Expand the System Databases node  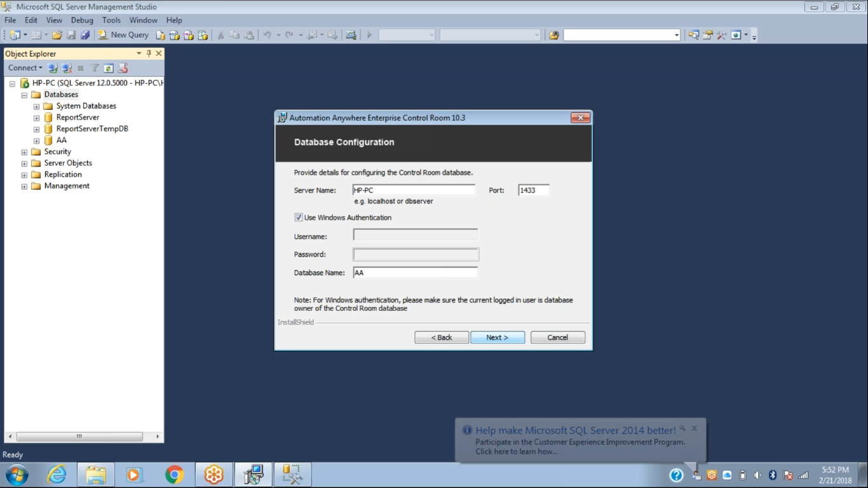coord(36,106)
